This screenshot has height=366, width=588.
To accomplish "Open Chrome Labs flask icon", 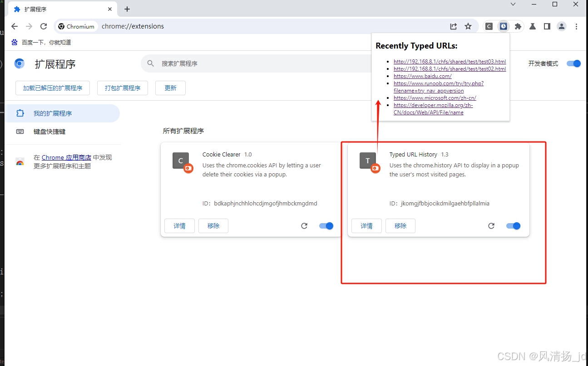I will [533, 26].
